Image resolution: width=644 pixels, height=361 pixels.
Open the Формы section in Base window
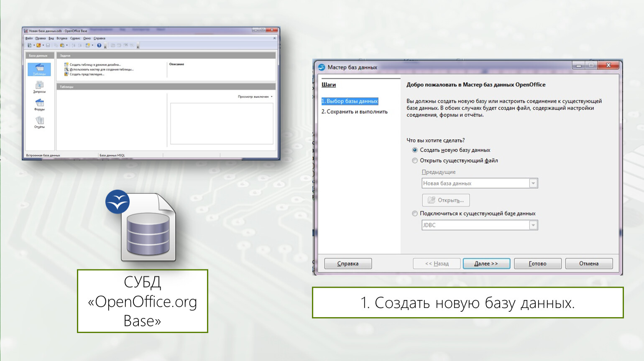pyautogui.click(x=39, y=104)
